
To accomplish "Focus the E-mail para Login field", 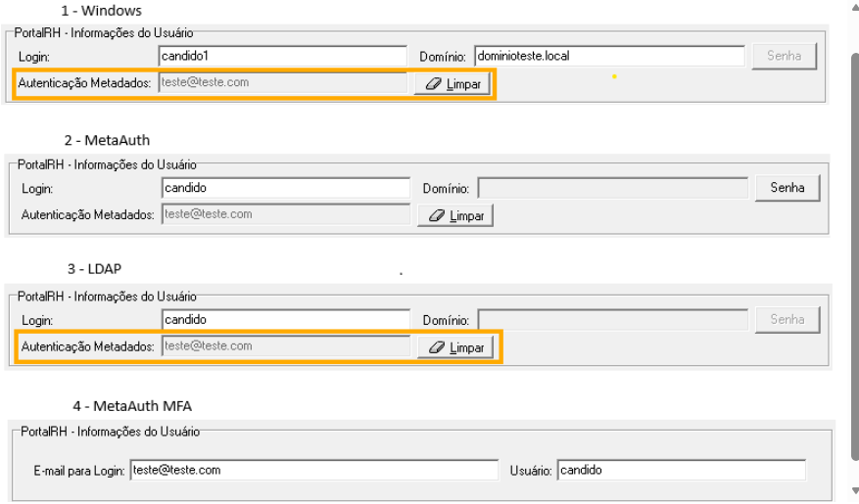I will (312, 470).
